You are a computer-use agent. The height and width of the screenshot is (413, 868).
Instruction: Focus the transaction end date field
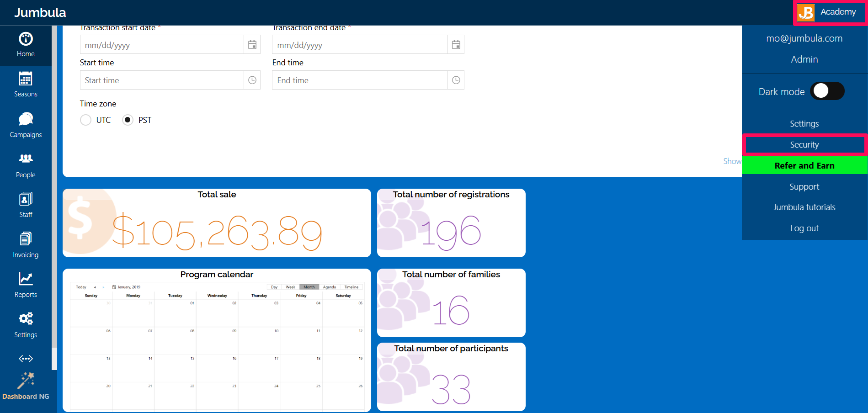coord(360,45)
